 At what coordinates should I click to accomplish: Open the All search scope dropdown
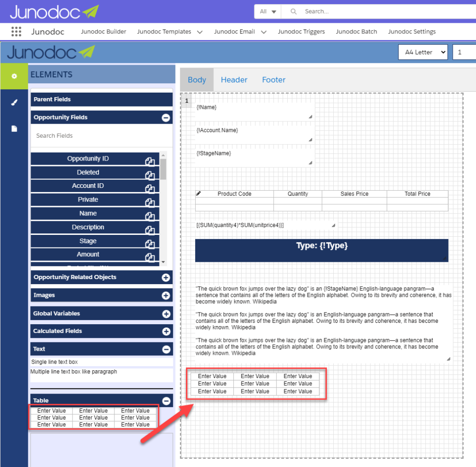coord(268,12)
